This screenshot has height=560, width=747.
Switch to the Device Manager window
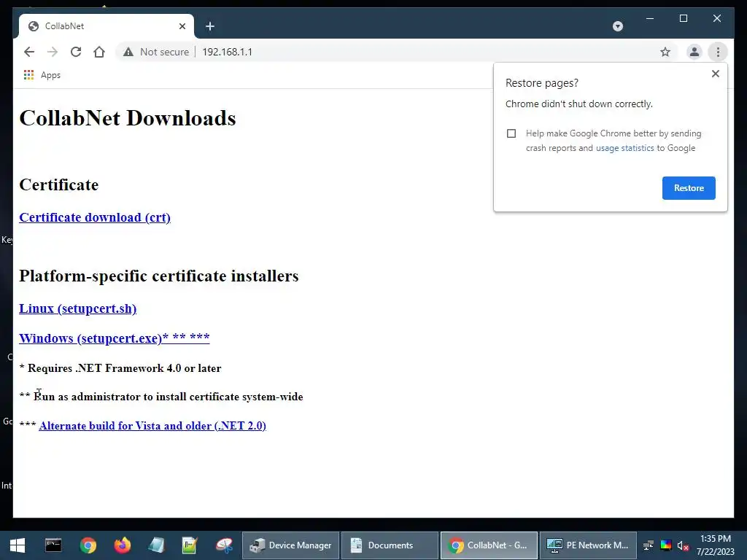click(290, 545)
